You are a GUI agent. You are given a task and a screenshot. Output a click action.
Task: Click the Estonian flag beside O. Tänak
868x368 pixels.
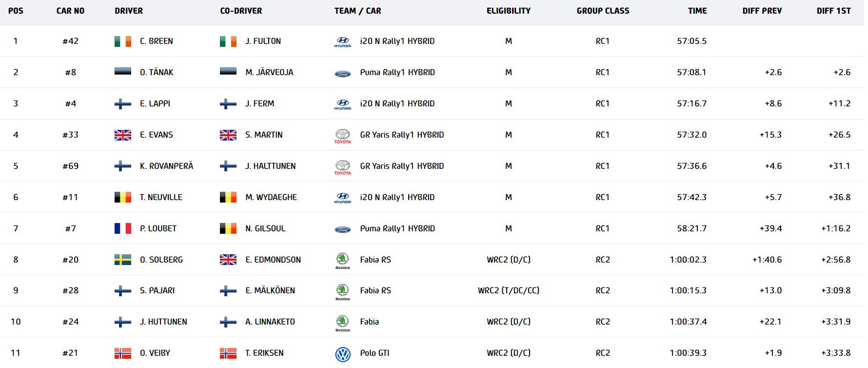point(123,72)
